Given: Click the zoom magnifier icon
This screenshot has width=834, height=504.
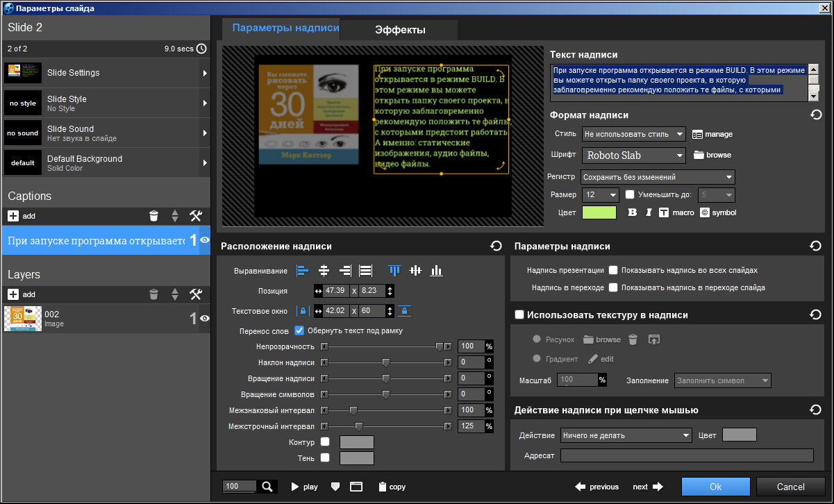Looking at the screenshot, I should pos(267,487).
